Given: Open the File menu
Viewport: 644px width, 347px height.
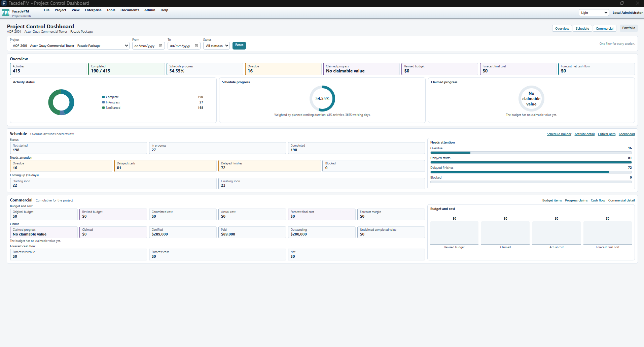Looking at the screenshot, I should click(x=47, y=10).
